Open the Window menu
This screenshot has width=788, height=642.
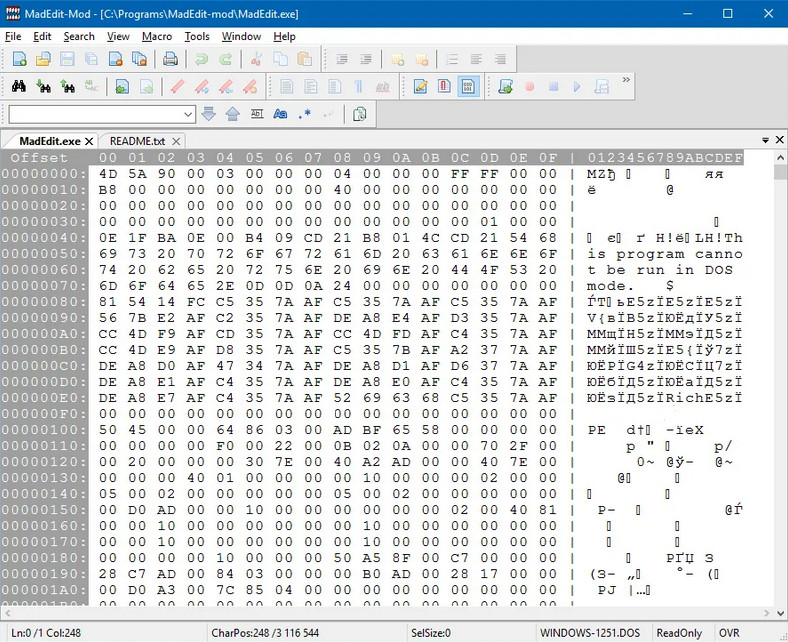point(241,36)
